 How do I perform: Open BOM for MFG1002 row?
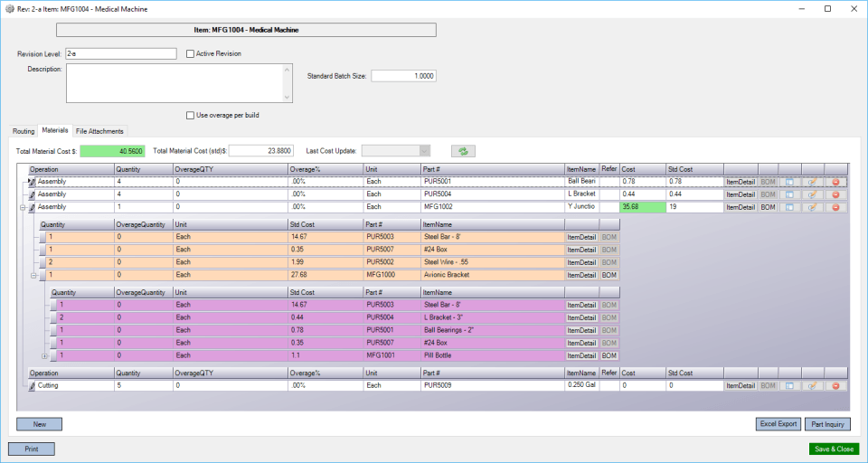pyautogui.click(x=768, y=207)
